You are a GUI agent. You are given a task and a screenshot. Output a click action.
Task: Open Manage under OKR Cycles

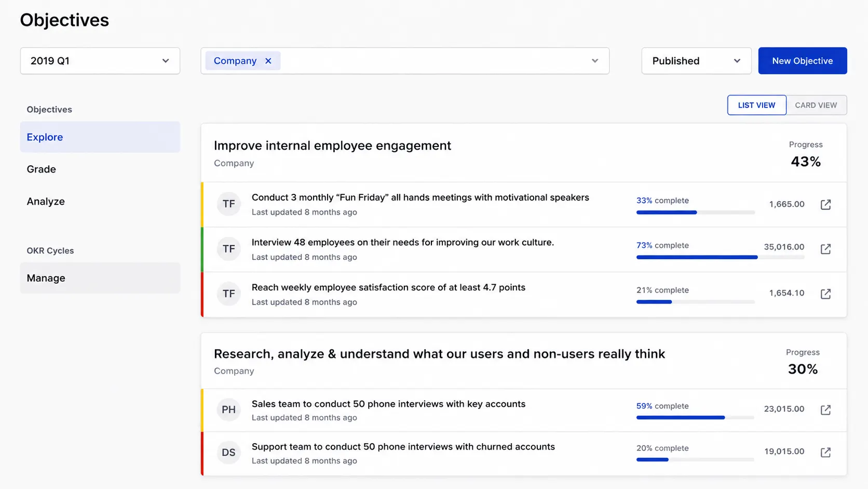(100, 278)
